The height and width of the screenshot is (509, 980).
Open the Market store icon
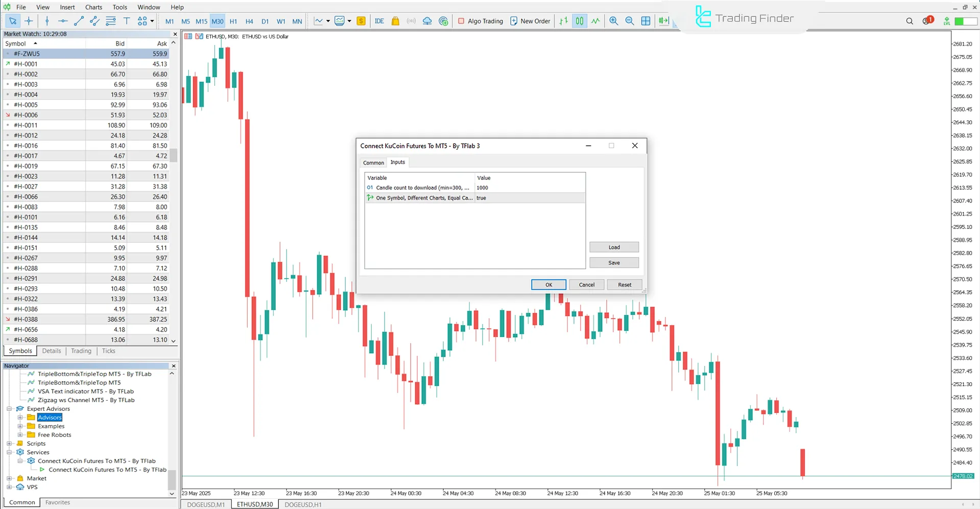coord(395,21)
